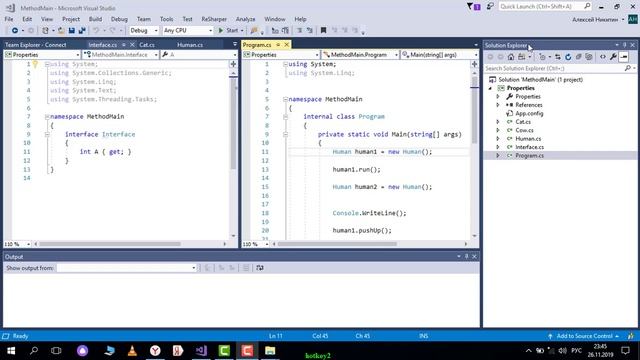
Task: Click the Collapse All icon in Solution Explorer
Action: click(x=578, y=57)
